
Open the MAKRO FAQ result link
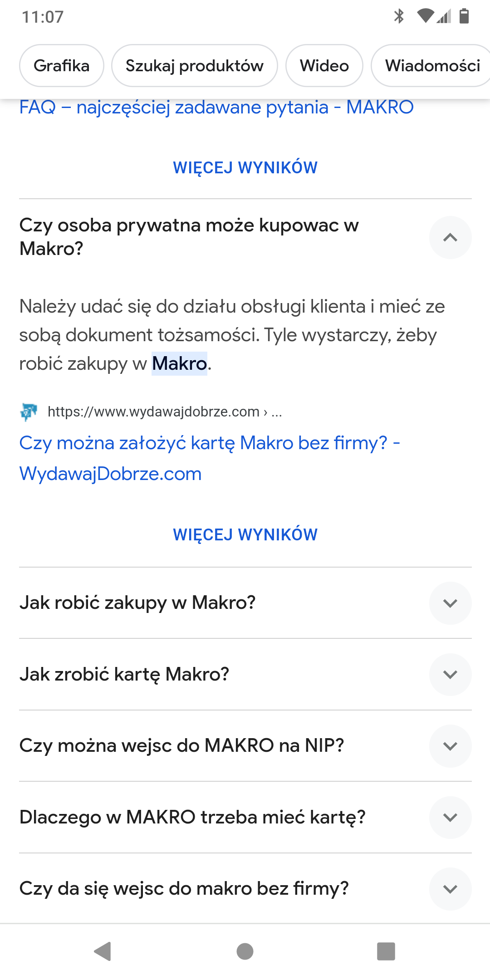(x=216, y=108)
